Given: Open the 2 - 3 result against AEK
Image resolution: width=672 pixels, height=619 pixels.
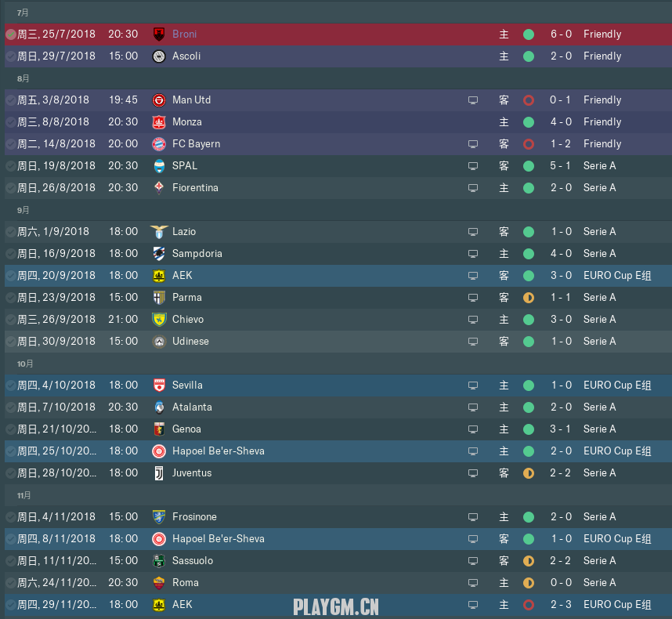Looking at the screenshot, I should click(x=561, y=604).
